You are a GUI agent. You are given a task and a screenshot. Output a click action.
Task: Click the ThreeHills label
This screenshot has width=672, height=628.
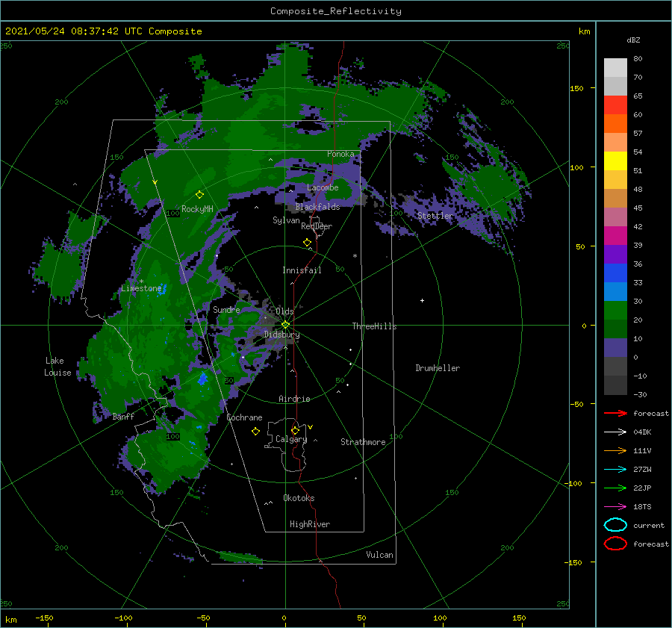click(374, 326)
